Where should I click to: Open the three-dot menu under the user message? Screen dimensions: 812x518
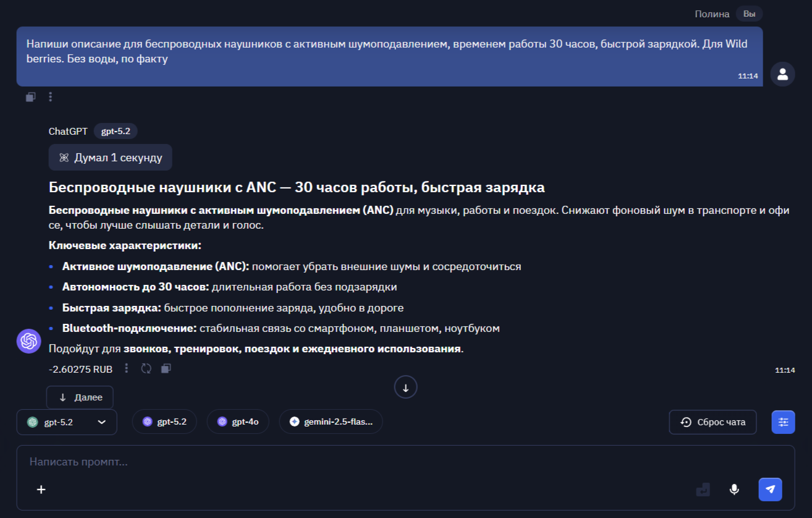tap(50, 96)
